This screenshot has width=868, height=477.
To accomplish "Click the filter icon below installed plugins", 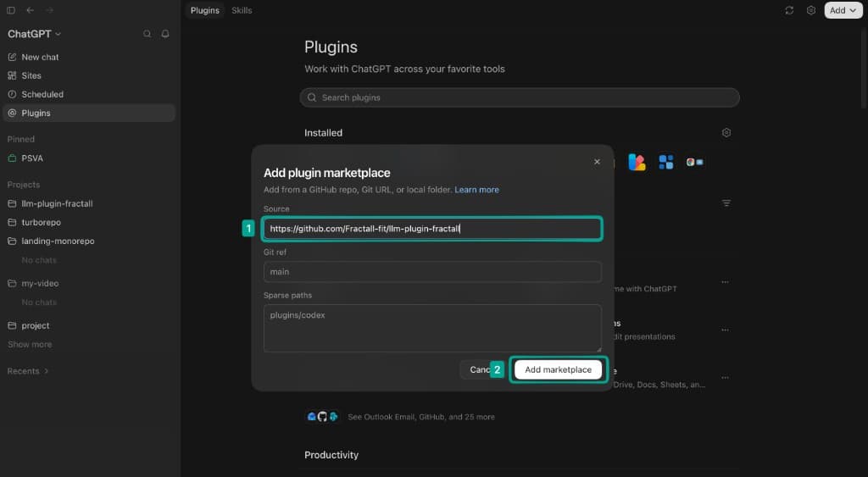I will 726,203.
